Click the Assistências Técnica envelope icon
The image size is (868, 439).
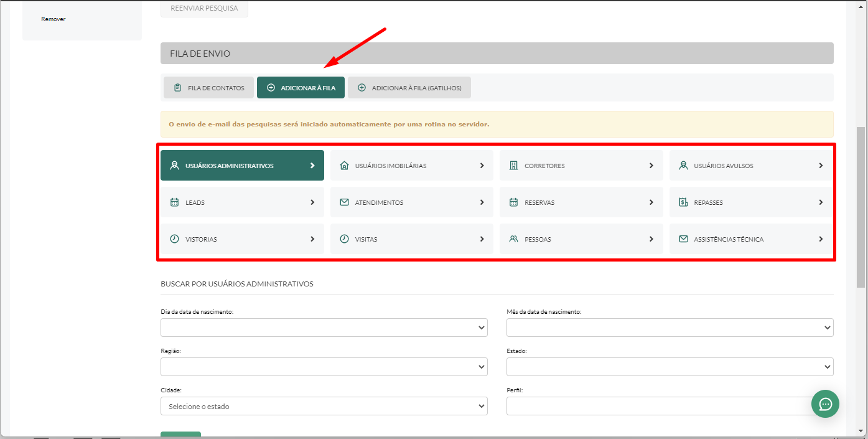coord(683,239)
